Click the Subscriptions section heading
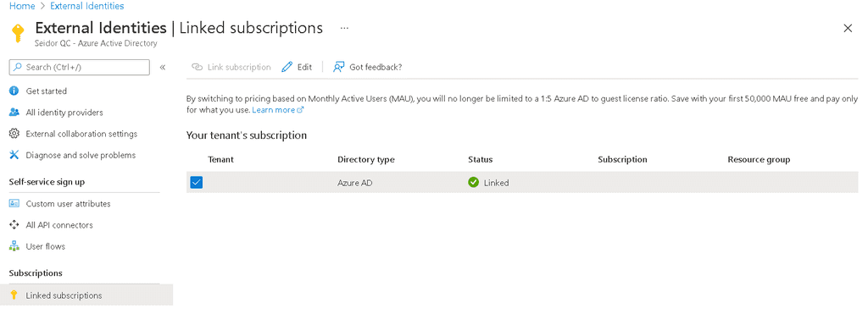This screenshot has height=314, width=868. [36, 273]
